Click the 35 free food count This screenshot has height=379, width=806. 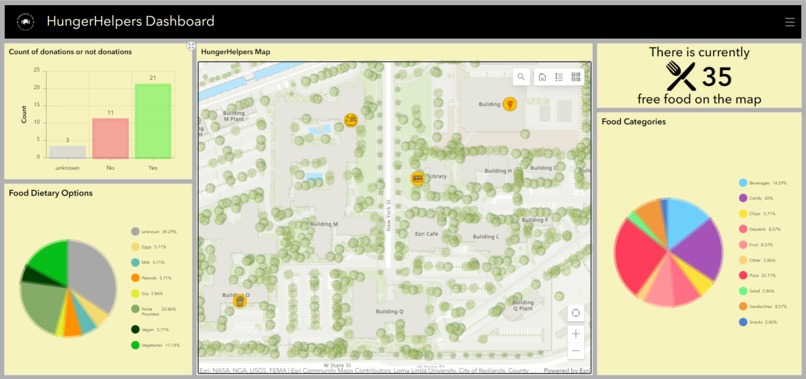pos(717,77)
